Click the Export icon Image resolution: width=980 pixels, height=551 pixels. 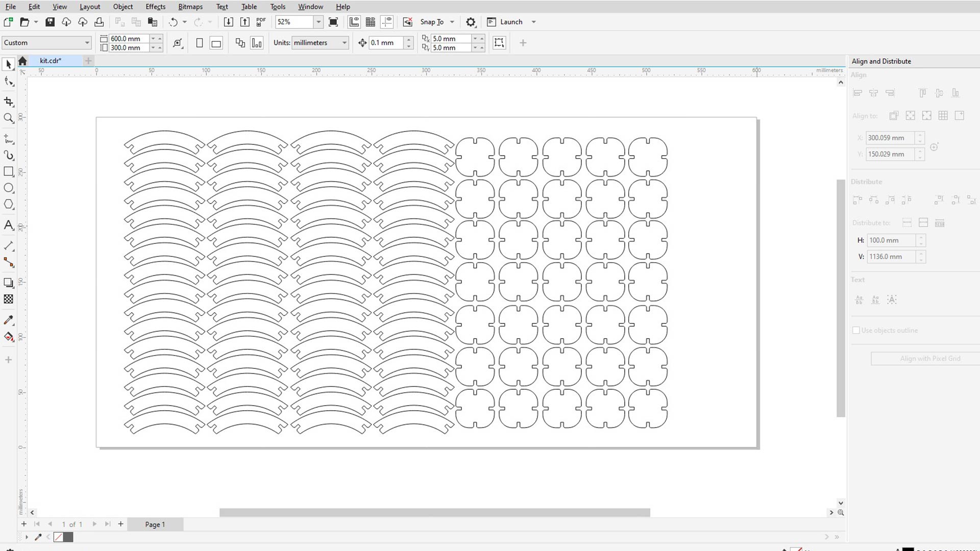tap(245, 22)
